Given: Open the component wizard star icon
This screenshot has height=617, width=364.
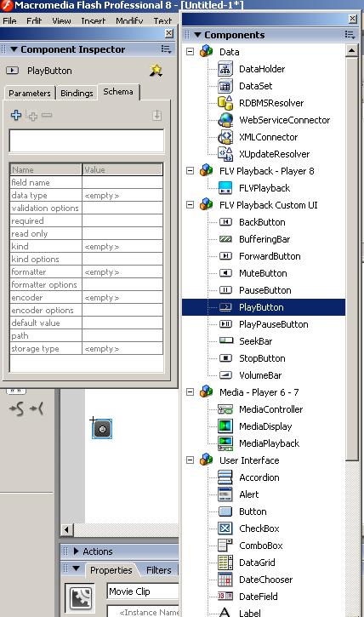Looking at the screenshot, I should click(x=156, y=71).
